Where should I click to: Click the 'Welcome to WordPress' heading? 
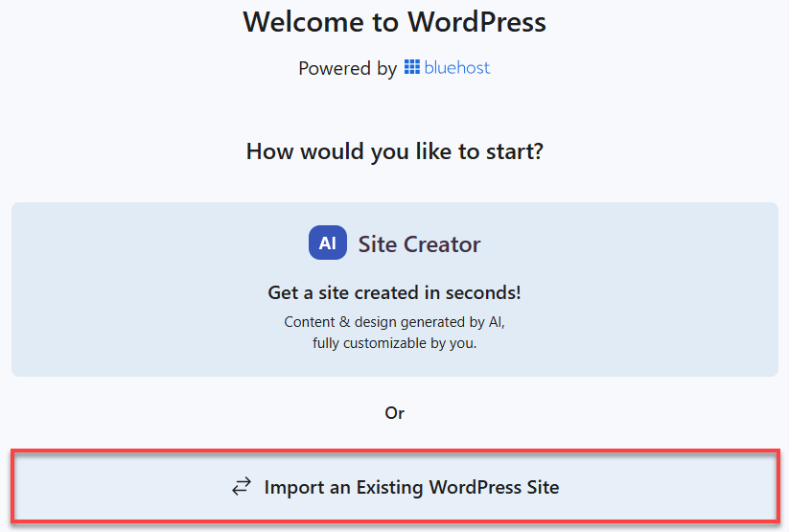coord(395,22)
